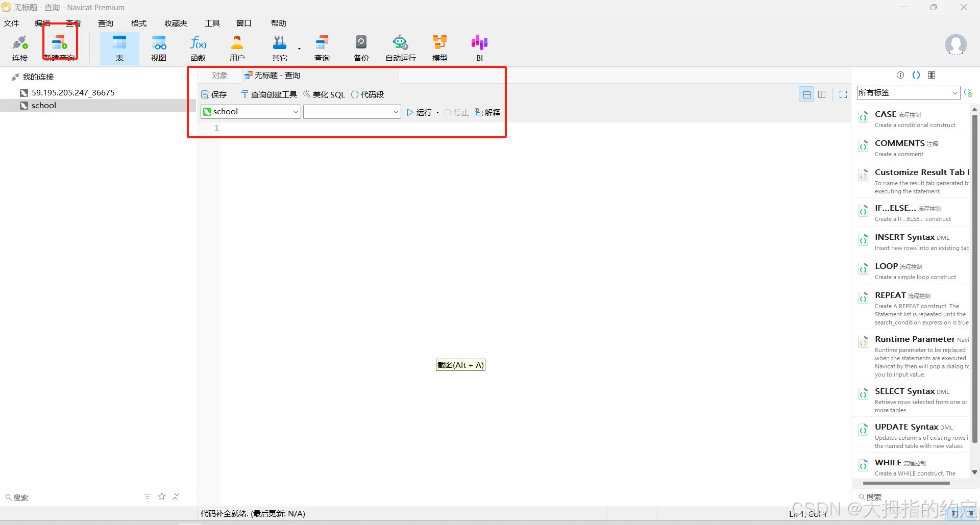The image size is (980, 525).
Task: Click the BI toolbar icon
Action: 479,47
